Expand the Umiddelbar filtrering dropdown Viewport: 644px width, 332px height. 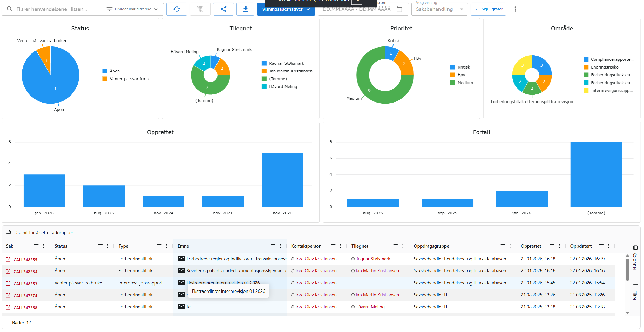(x=132, y=9)
